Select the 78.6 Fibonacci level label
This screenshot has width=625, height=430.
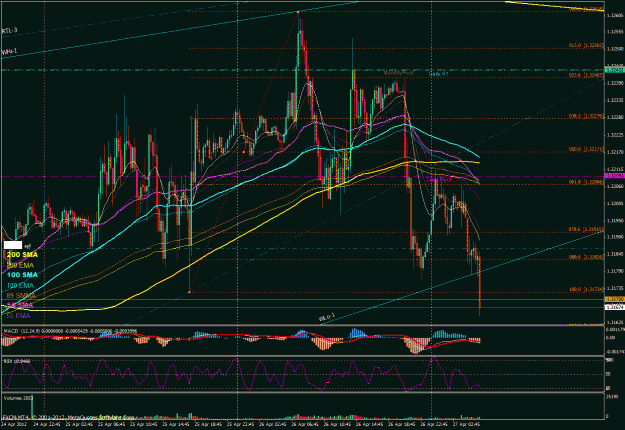click(586, 230)
